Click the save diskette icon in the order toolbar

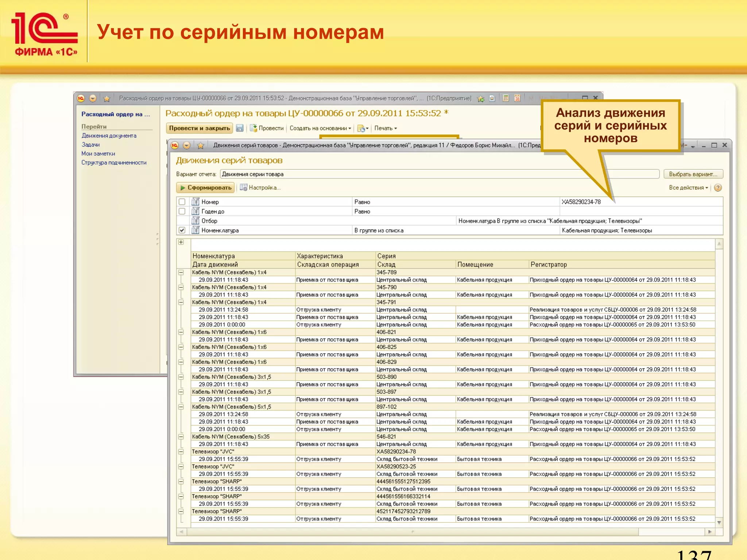240,128
